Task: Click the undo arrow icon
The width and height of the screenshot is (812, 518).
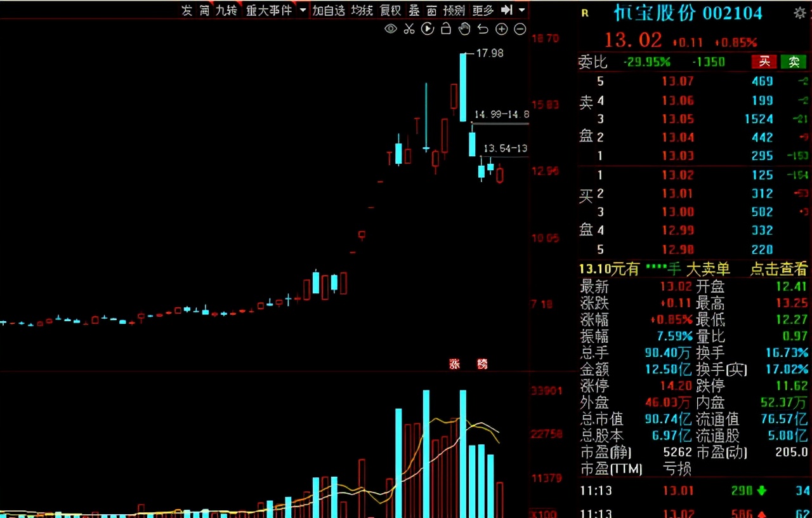Action: (x=483, y=29)
